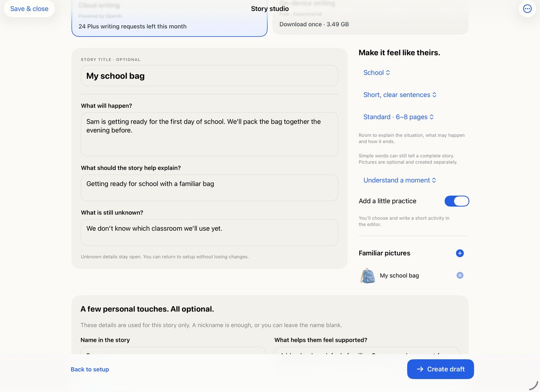Edit the What should the story help explain field
The image size is (540, 392).
[209, 188]
